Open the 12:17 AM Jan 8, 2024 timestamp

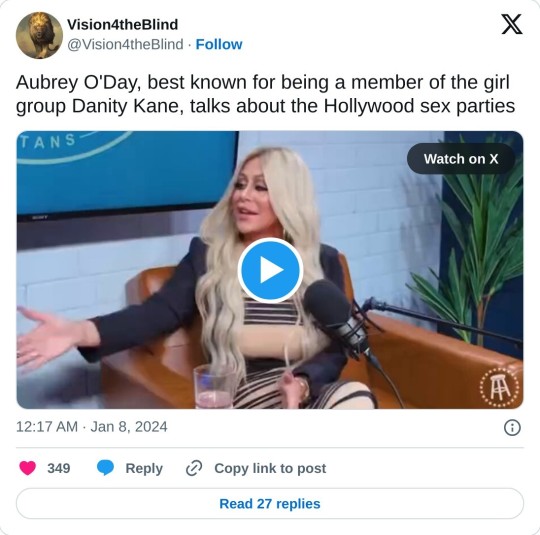(92, 427)
